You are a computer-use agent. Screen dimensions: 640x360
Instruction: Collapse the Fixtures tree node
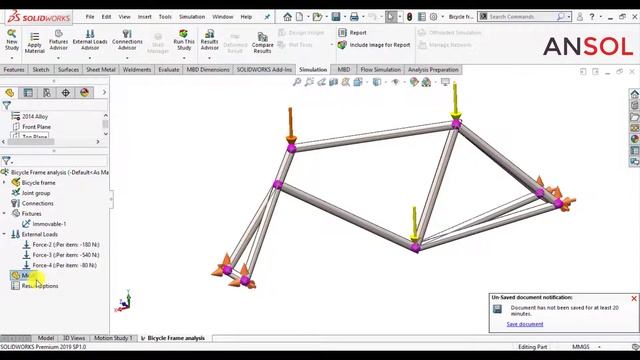click(x=4, y=213)
